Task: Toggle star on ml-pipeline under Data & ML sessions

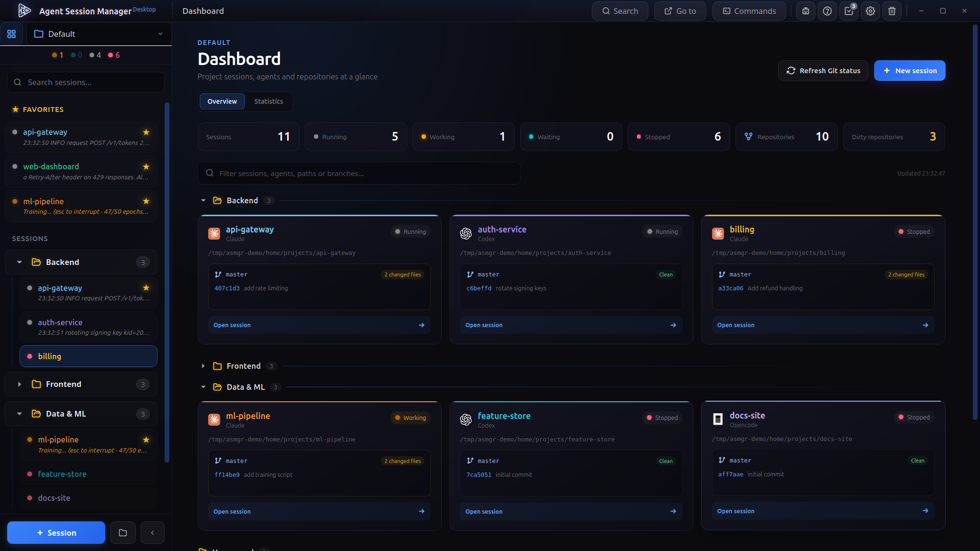Action: (146, 440)
